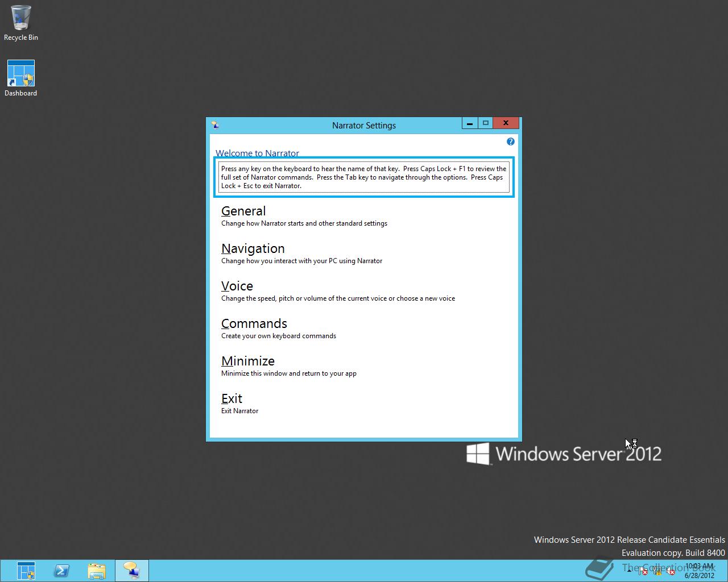Click the Narrator Settings help question mark icon
This screenshot has width=728, height=582.
click(510, 142)
